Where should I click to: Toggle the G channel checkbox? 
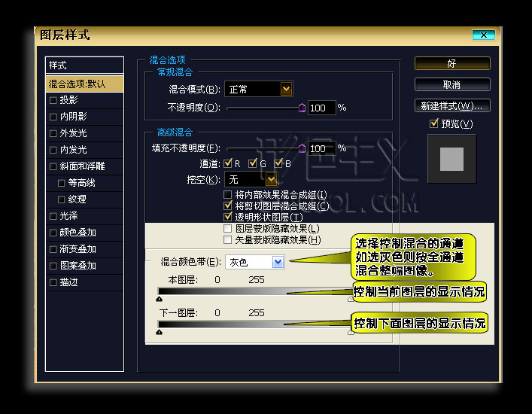(x=252, y=163)
